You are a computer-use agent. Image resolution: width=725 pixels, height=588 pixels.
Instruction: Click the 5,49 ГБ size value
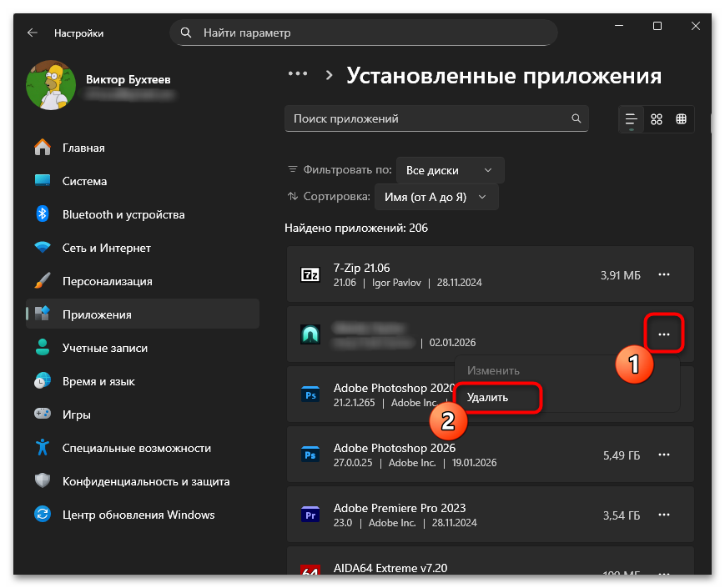(622, 455)
